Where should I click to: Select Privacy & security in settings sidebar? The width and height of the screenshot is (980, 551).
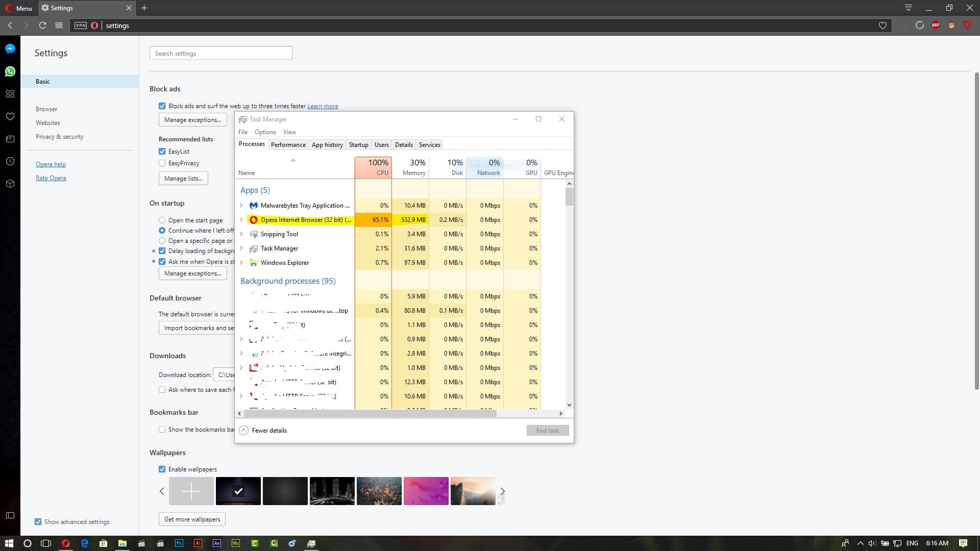60,137
